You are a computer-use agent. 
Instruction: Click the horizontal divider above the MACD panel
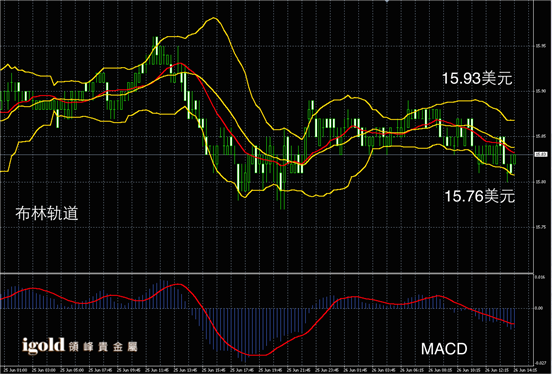point(266,273)
